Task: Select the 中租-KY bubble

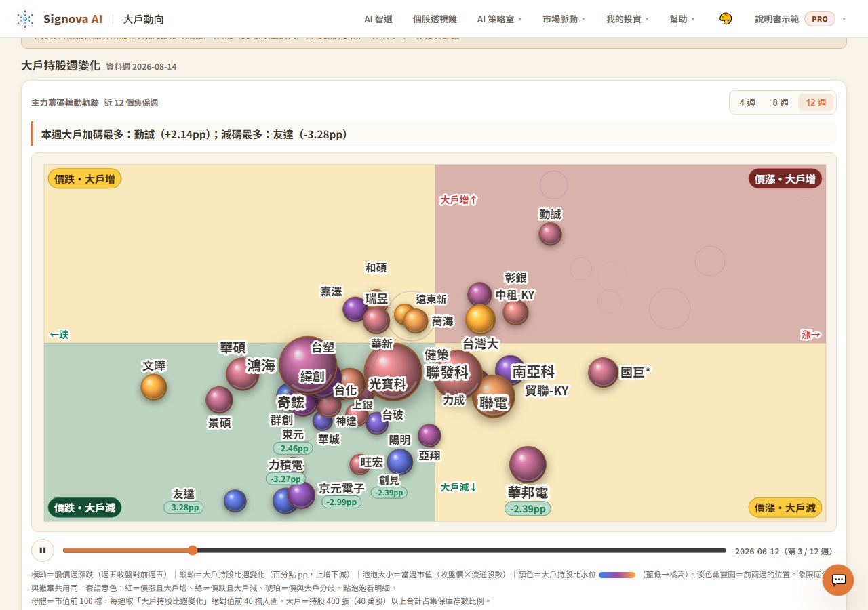Action: point(515,312)
